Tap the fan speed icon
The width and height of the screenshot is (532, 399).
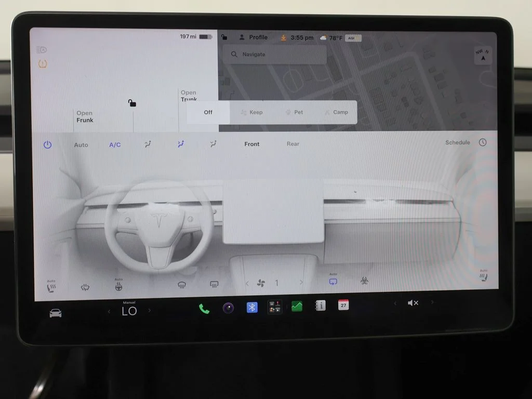coord(261,283)
